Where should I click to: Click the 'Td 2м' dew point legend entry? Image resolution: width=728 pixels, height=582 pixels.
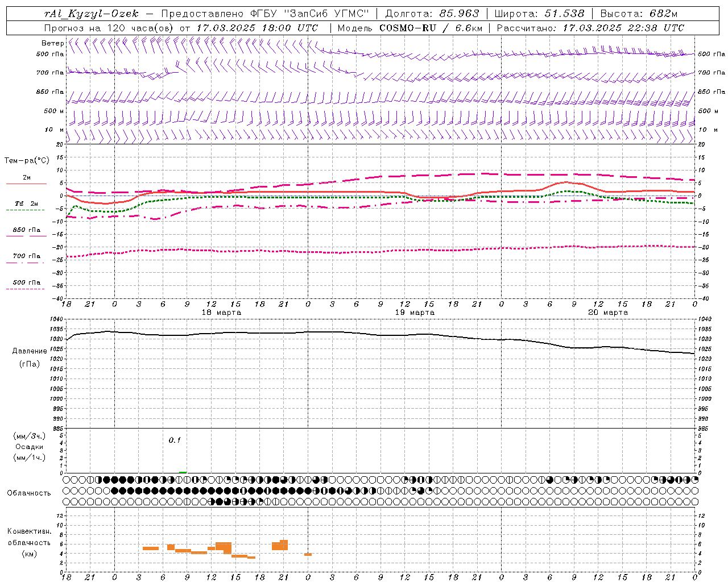pyautogui.click(x=27, y=203)
